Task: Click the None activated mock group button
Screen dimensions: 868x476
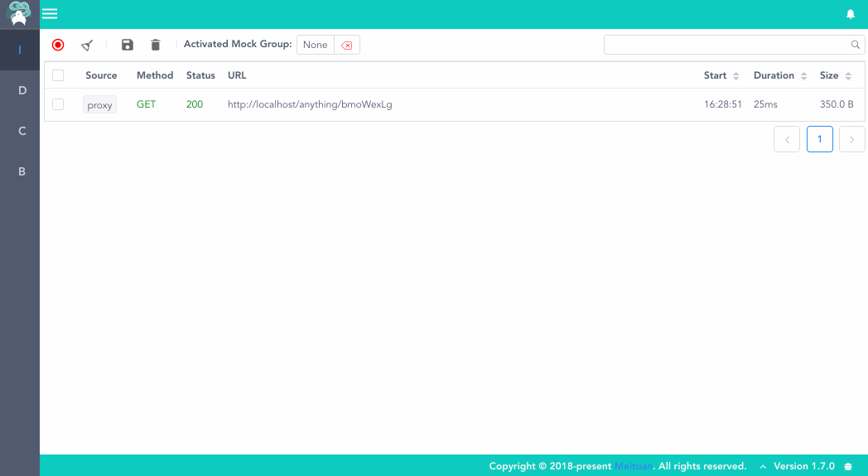Action: (316, 45)
